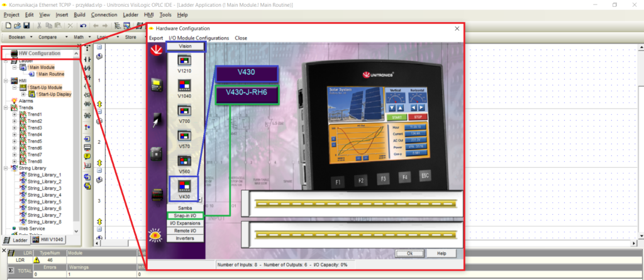Select the V570 controller icon
The width and height of the screenshot is (644, 280).
pyautogui.click(x=184, y=136)
